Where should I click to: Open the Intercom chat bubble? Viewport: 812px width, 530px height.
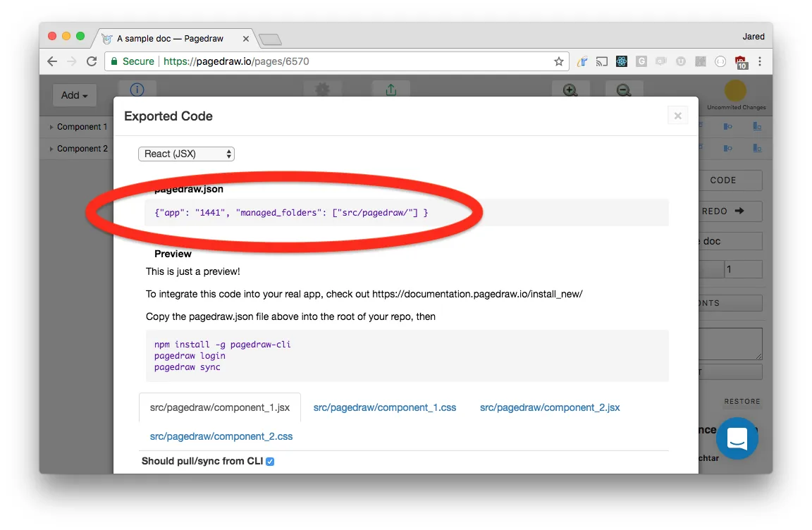tap(737, 438)
